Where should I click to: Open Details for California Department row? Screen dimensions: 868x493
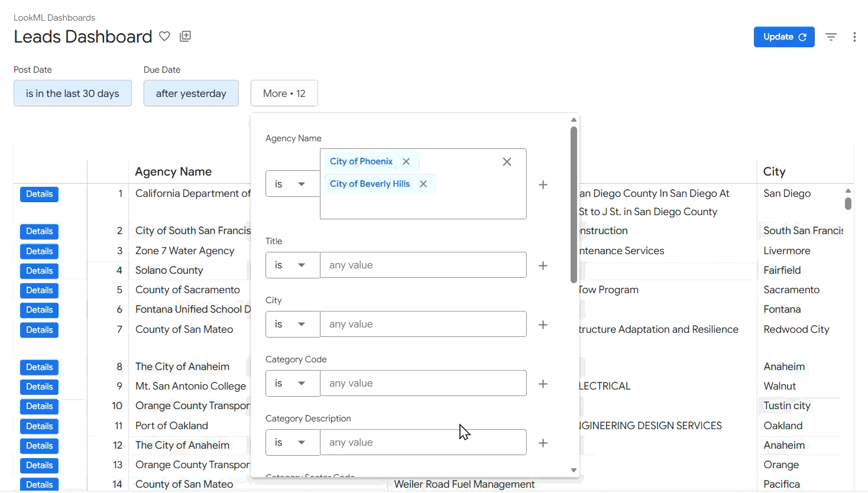(40, 194)
